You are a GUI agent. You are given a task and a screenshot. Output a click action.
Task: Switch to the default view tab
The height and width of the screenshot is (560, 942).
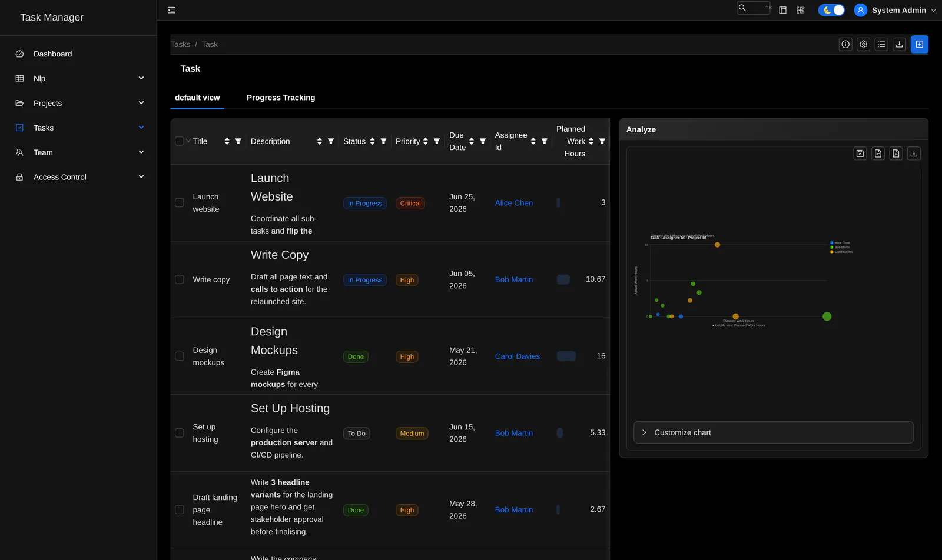(197, 98)
